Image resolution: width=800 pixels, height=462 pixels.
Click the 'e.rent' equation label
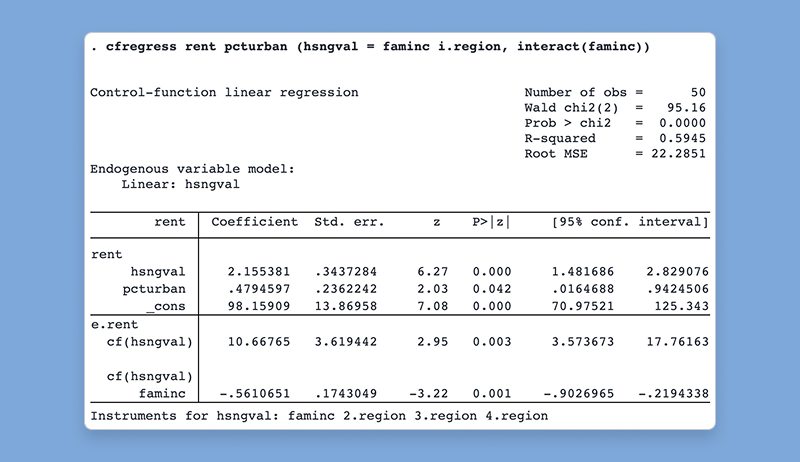[113, 326]
